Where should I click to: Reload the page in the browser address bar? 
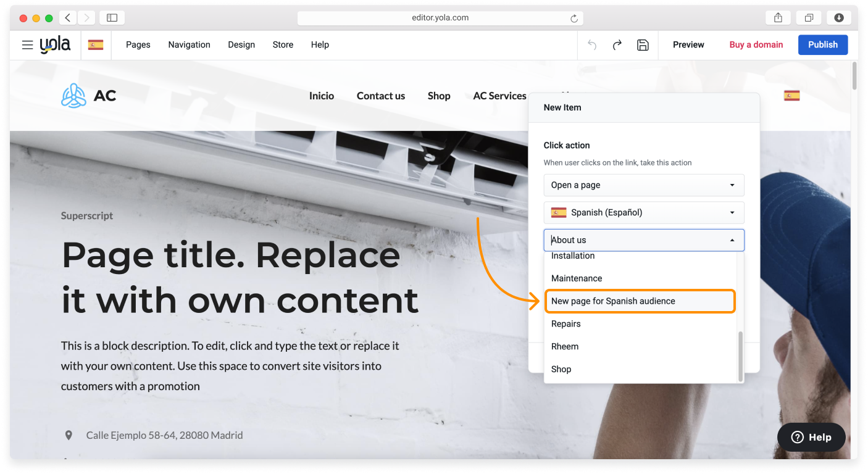[574, 19]
